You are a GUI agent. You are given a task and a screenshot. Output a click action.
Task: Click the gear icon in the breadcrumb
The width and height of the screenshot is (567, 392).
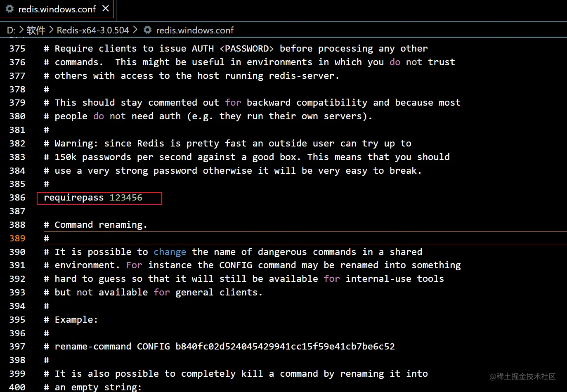[x=147, y=30]
